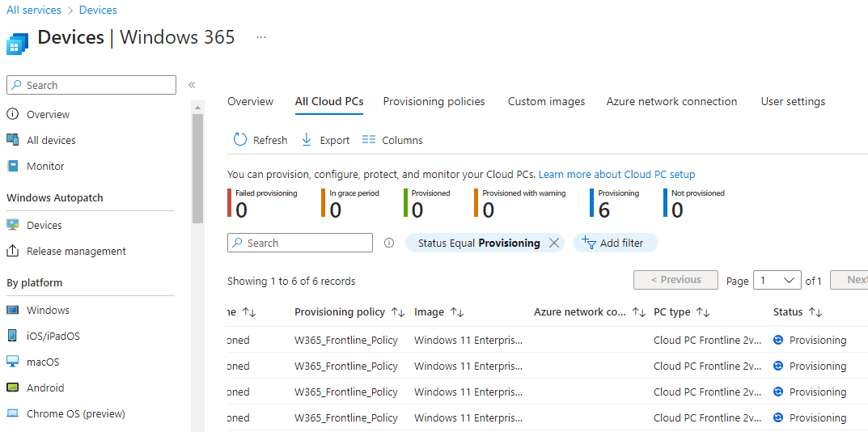Open the Azure network connection tab
Image resolution: width=868 pixels, height=432 pixels.
(x=671, y=101)
